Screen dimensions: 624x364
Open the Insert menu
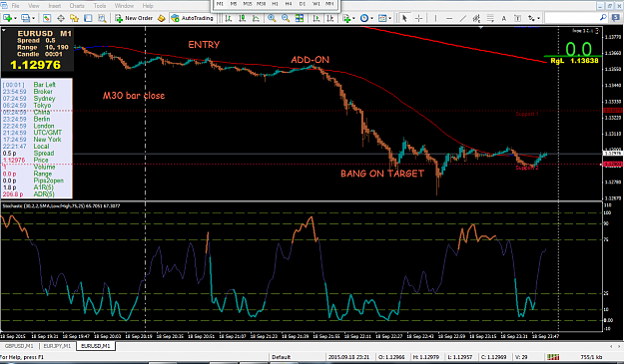click(55, 6)
